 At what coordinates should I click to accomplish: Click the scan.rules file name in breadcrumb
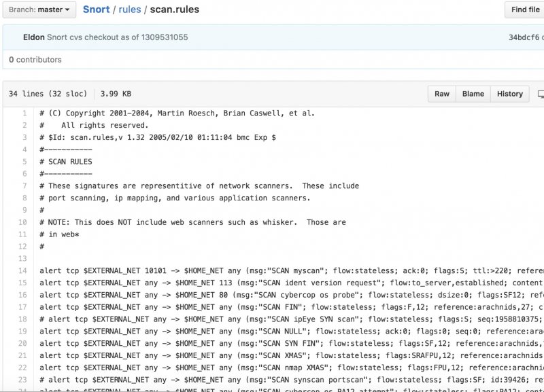[x=175, y=10]
